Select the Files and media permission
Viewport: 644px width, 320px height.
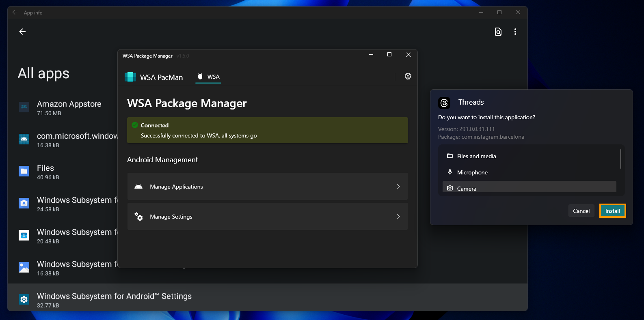529,156
